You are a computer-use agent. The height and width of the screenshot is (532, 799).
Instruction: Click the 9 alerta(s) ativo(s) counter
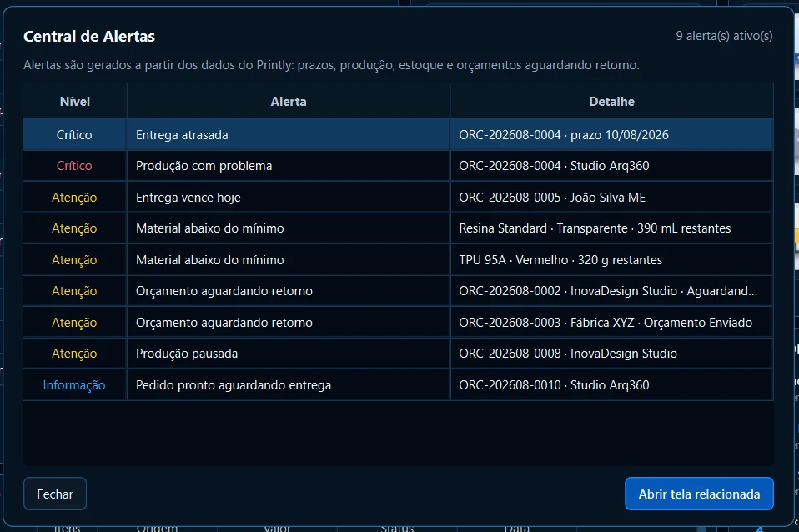724,36
